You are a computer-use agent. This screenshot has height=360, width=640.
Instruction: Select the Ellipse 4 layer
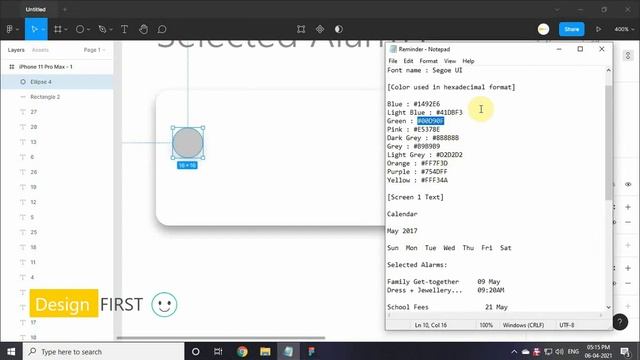coord(57,82)
